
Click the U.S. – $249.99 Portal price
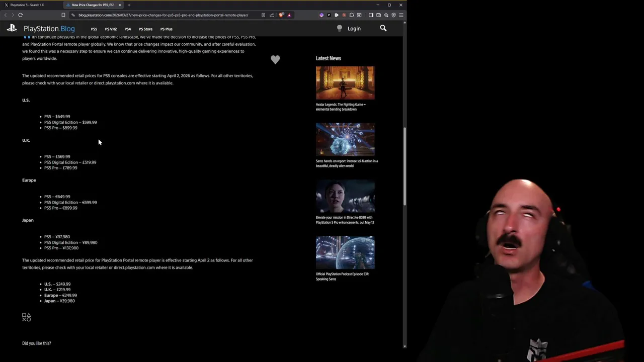(57, 284)
